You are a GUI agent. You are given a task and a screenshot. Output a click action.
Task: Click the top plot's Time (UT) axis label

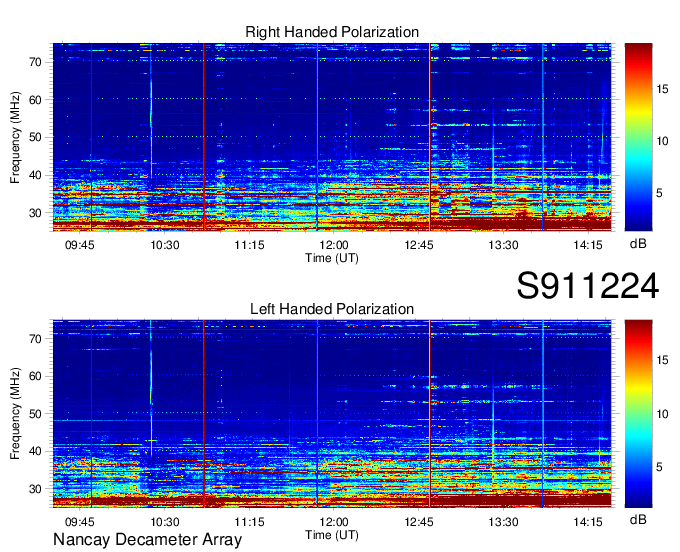[332, 258]
